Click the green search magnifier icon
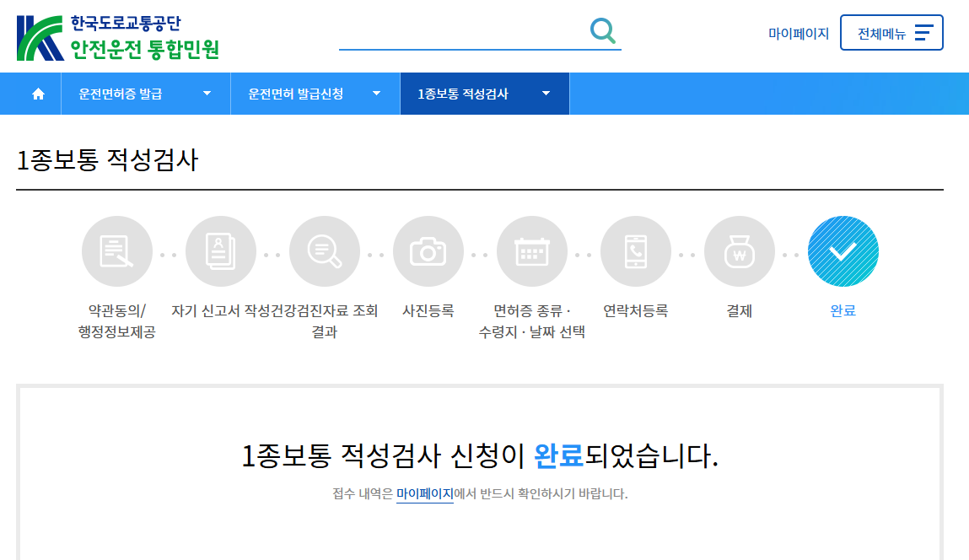This screenshot has height=560, width=969. coord(602,31)
